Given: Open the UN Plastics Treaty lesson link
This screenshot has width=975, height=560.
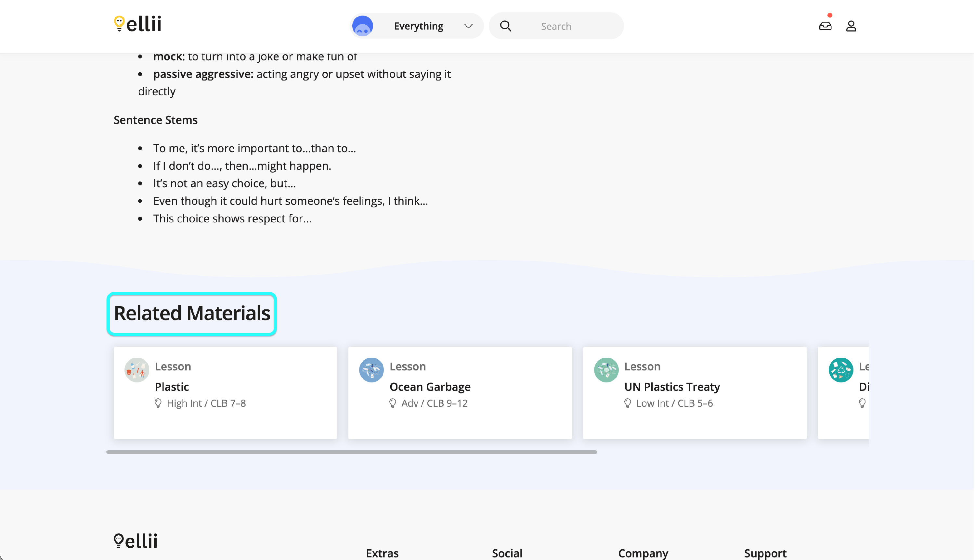Looking at the screenshot, I should pos(672,387).
